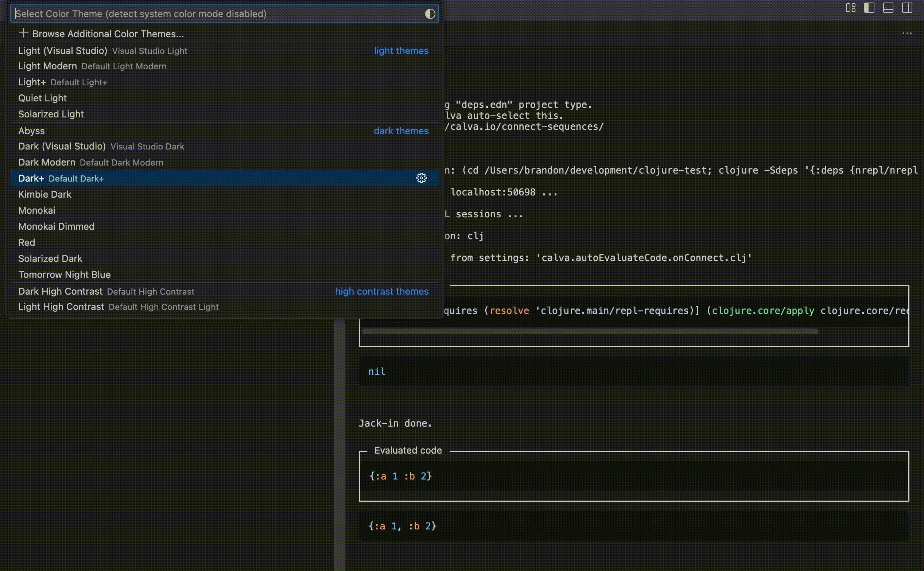The image size is (924, 571).
Task: Toggle the Primary Side Bar icon
Action: tap(869, 8)
